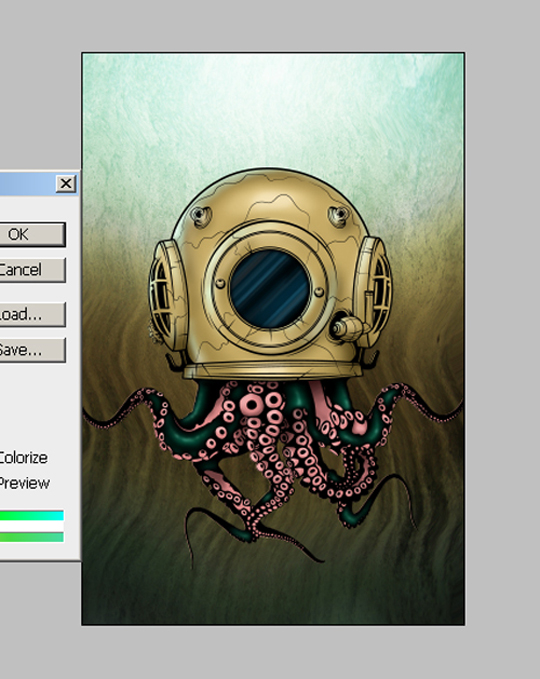Close the Hue/Saturation dialog with X

[x=66, y=184]
